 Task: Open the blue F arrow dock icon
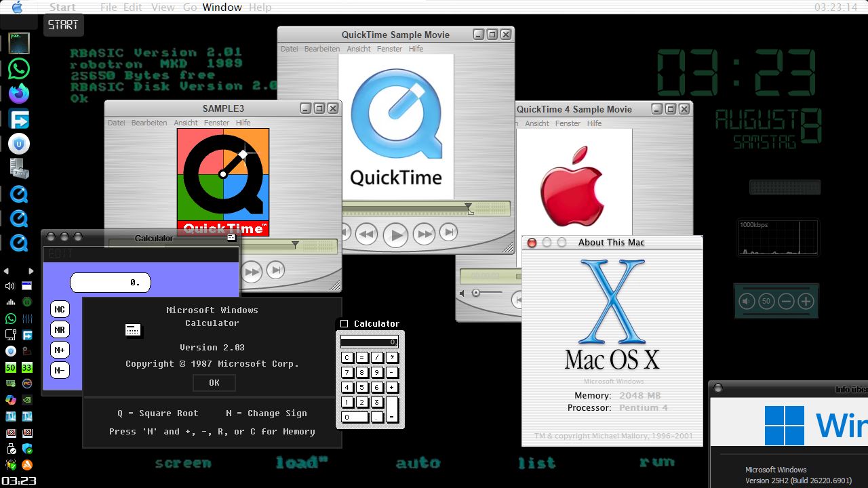19,119
